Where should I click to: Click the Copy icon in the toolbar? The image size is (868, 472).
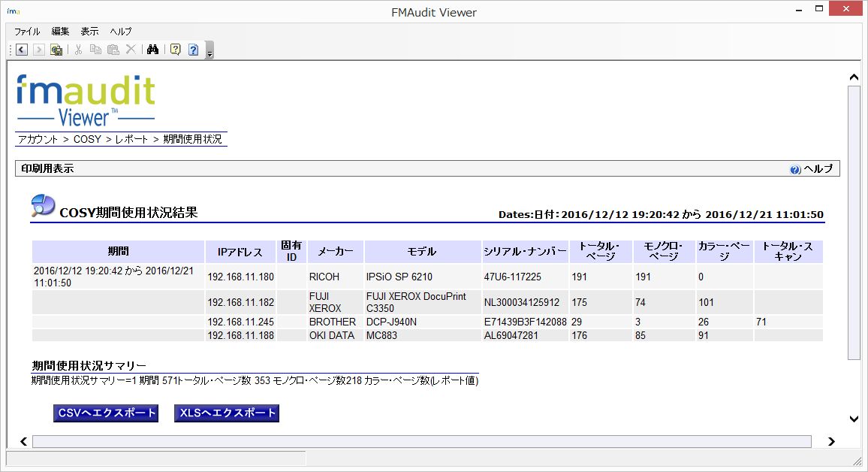tap(96, 50)
